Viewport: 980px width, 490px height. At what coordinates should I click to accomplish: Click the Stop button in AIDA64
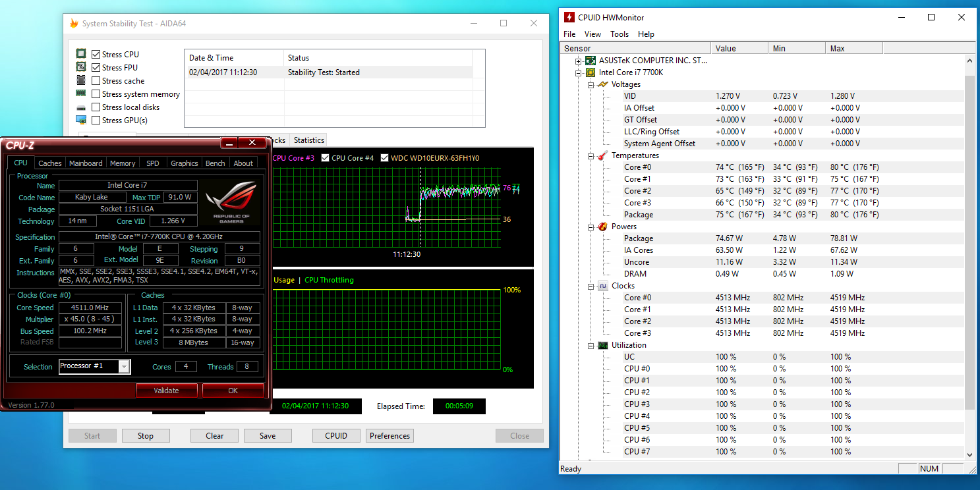(146, 435)
